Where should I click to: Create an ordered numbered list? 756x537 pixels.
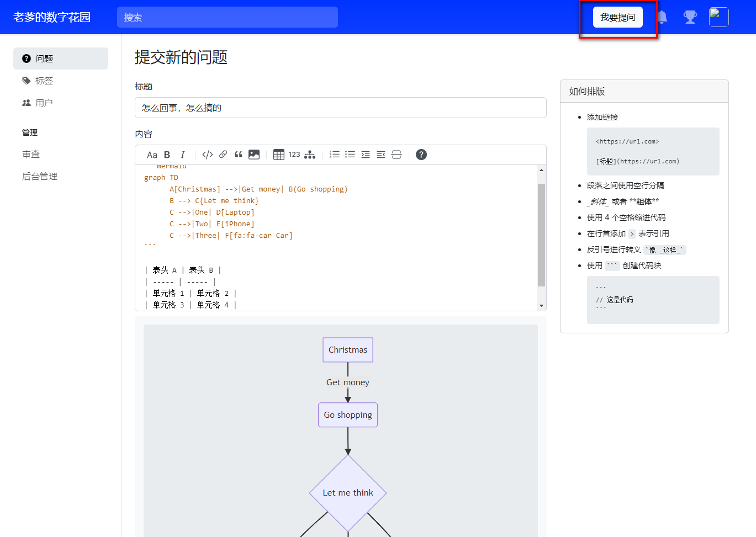pos(335,155)
